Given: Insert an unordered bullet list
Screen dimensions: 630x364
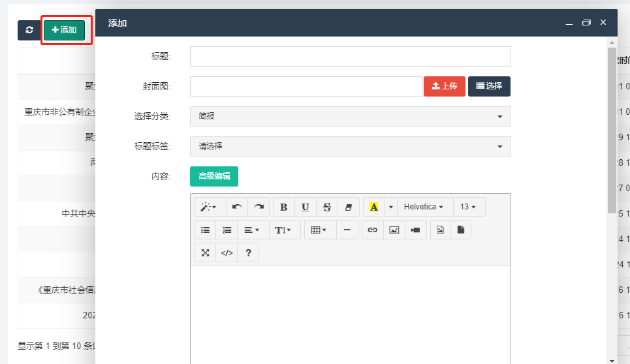Looking at the screenshot, I should pyautogui.click(x=205, y=230).
